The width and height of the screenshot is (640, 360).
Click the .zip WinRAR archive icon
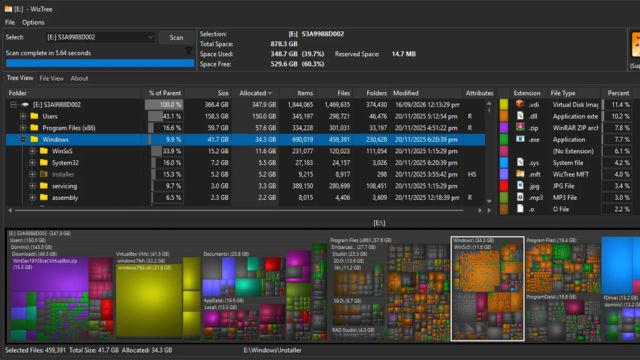[x=520, y=127]
